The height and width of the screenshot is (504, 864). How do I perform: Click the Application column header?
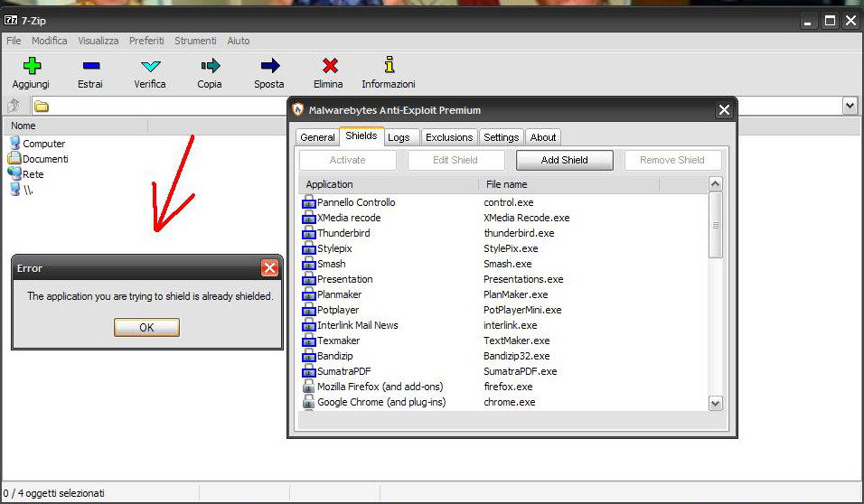click(389, 184)
